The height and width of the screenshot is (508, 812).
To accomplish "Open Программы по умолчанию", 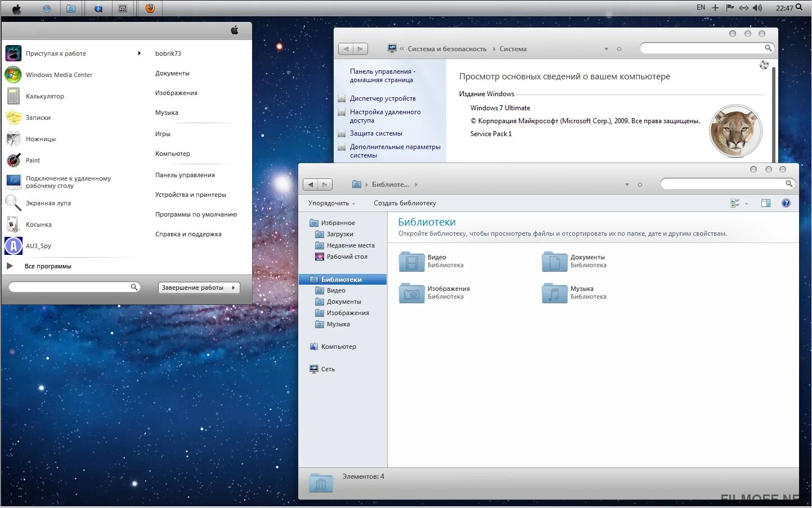I will (x=196, y=214).
